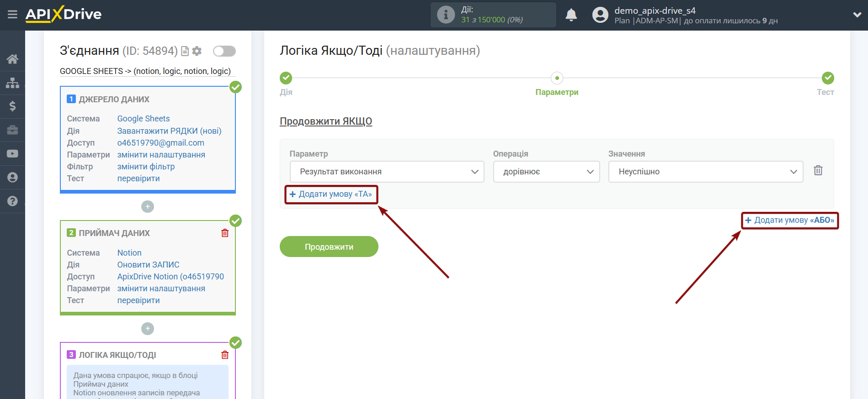This screenshot has width=868, height=399.
Task: Open the Параметр dropdown Результат виконання
Action: click(x=387, y=172)
